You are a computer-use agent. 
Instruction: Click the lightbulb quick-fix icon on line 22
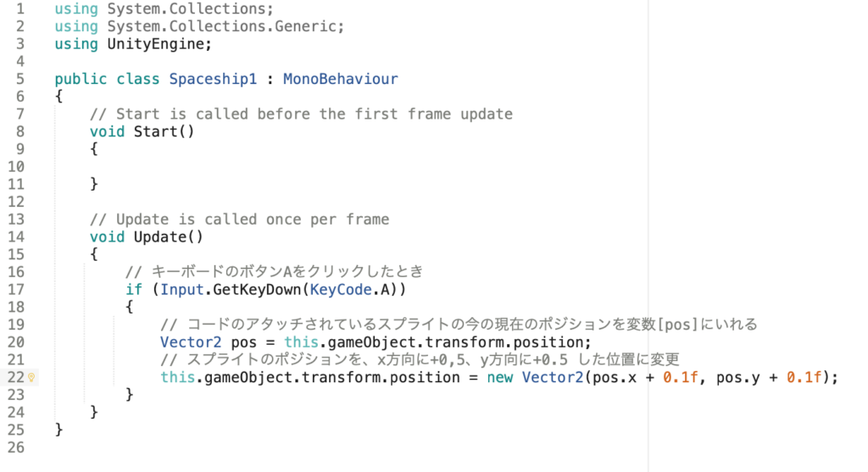pos(31,378)
